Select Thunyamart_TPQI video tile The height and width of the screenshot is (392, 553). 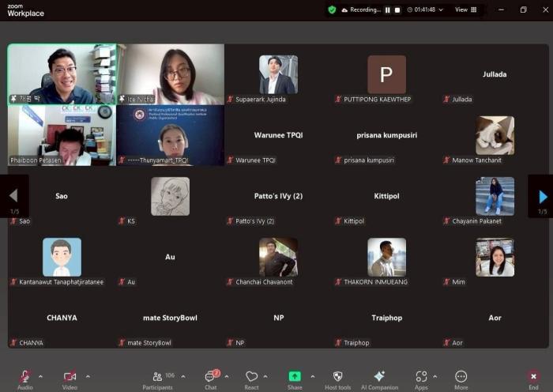(x=171, y=135)
